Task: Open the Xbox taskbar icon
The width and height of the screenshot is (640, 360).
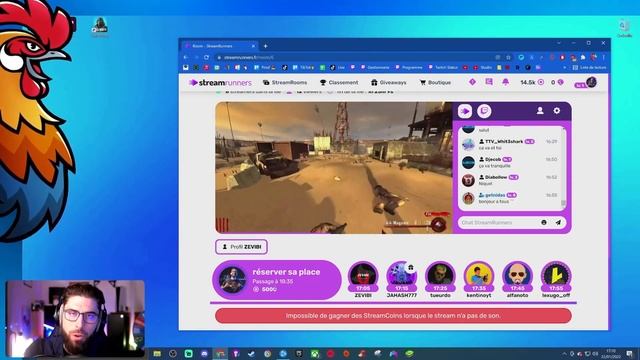Action: coord(315,353)
